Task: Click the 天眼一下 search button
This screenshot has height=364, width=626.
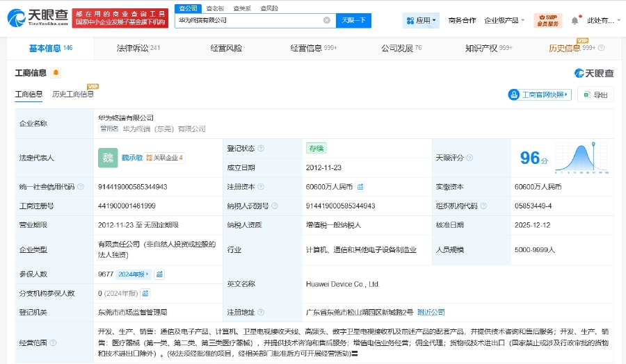Action: 353,20
